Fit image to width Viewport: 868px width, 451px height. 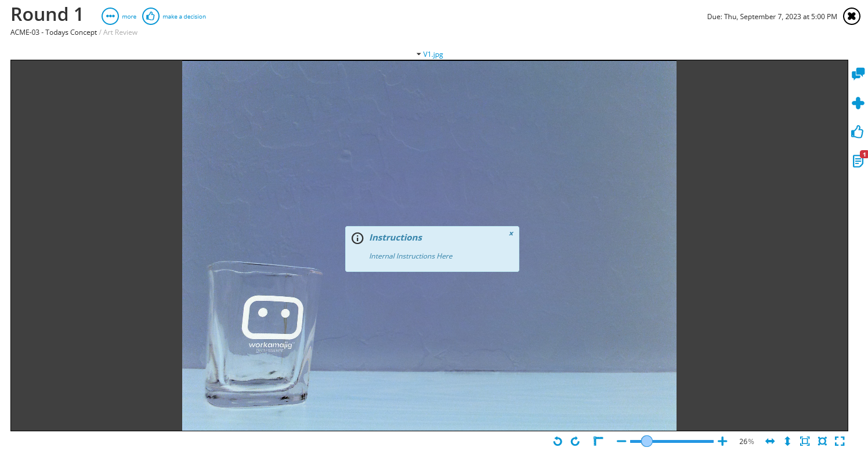point(770,441)
